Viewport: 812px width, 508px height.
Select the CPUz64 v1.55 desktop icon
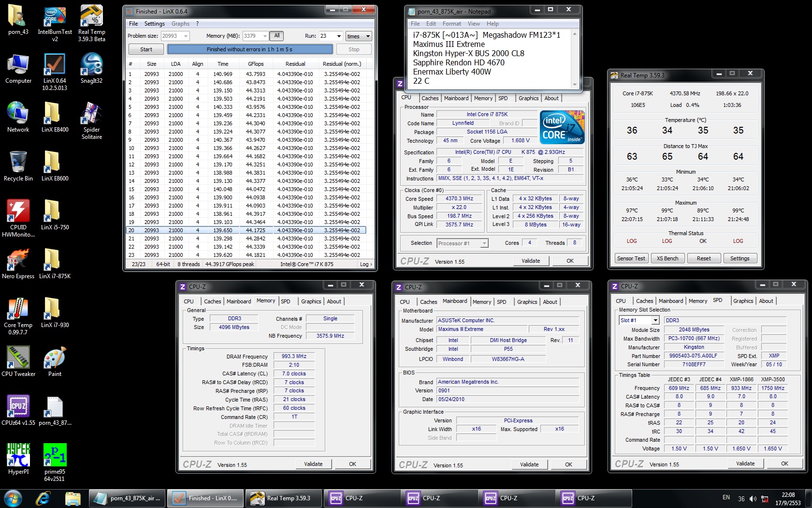pyautogui.click(x=18, y=411)
